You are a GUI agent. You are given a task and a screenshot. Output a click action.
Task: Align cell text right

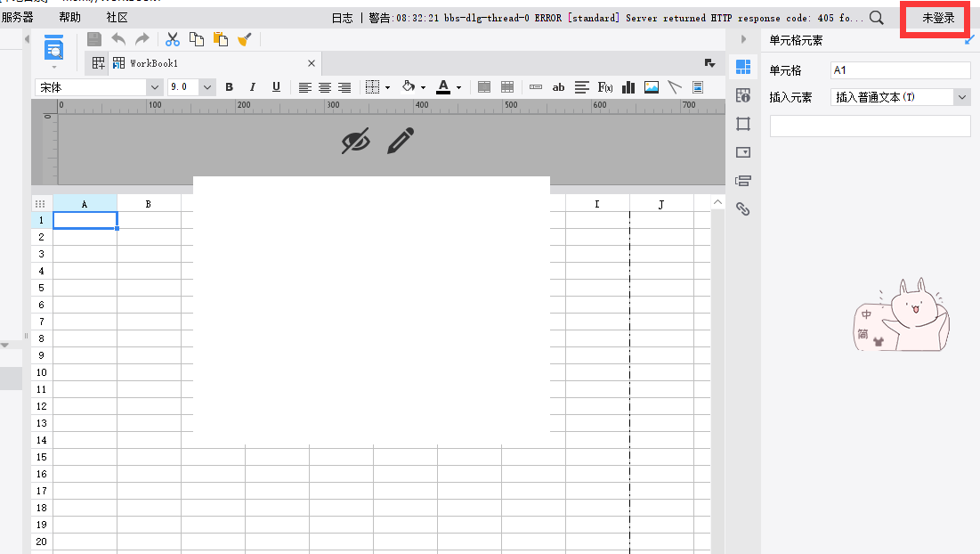(344, 87)
